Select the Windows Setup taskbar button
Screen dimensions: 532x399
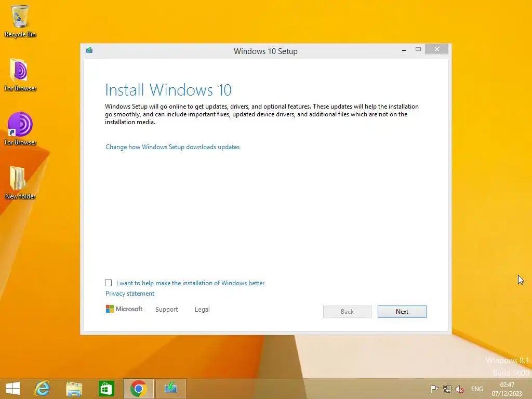pos(170,389)
